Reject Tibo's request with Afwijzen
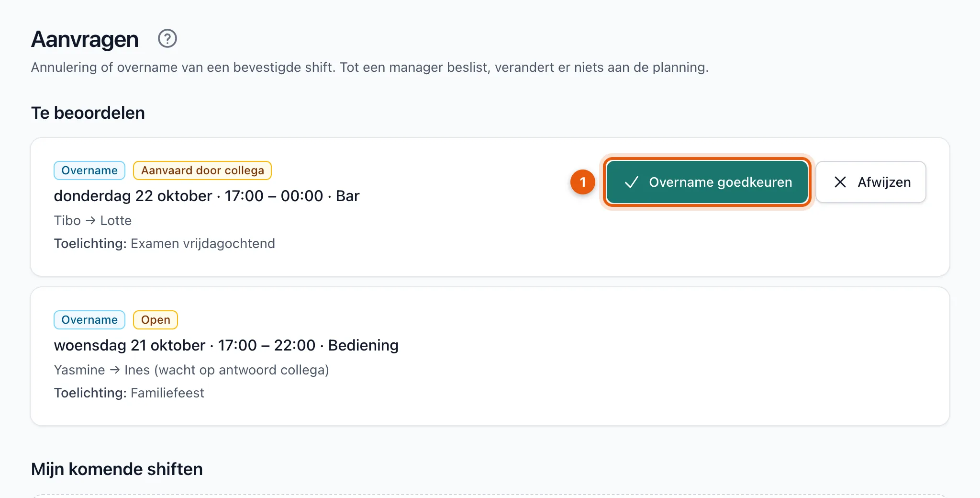Screen dimensions: 980x498 pos(871,182)
